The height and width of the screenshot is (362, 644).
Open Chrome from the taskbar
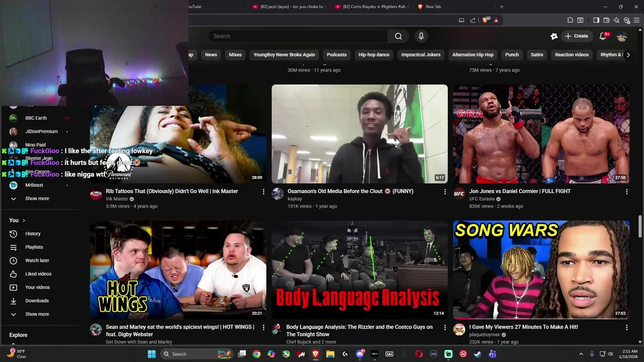[x=257, y=354]
